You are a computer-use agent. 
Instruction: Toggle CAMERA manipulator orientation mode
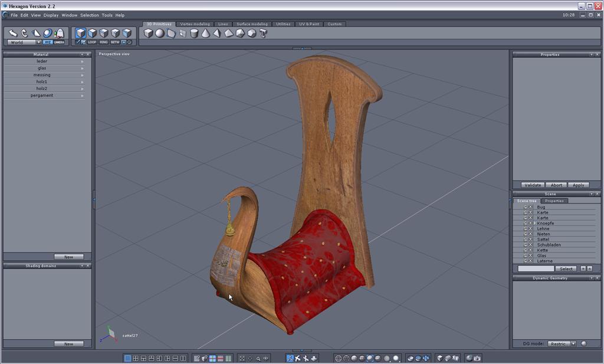59,42
